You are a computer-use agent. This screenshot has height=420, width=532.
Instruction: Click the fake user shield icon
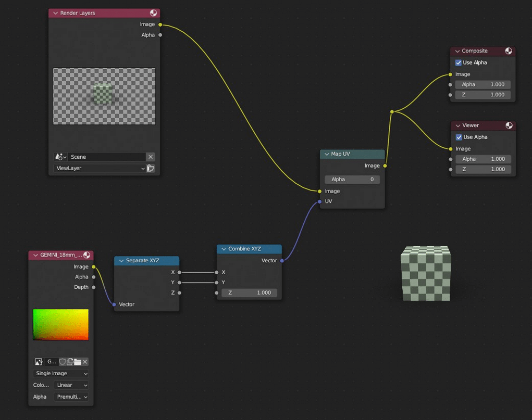point(63,362)
